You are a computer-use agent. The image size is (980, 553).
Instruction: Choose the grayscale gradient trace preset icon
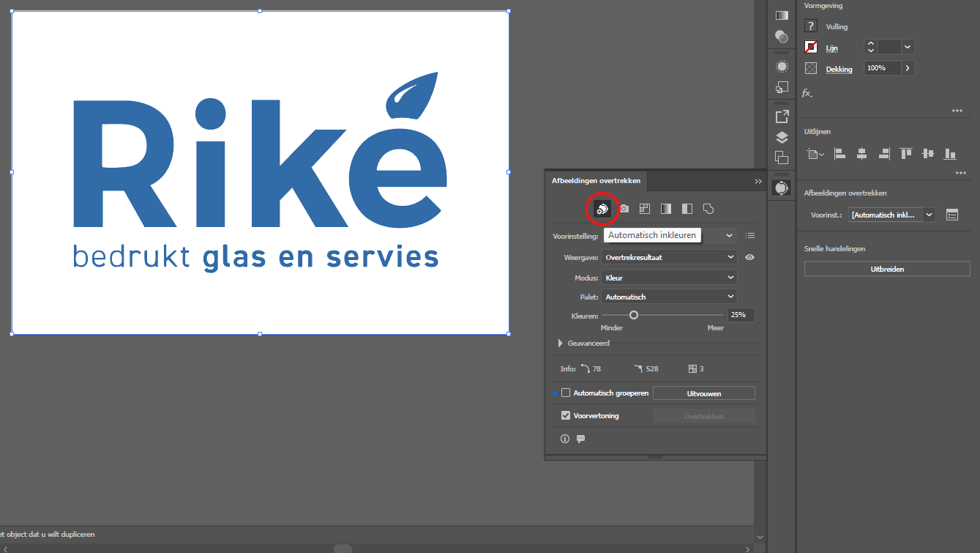click(665, 209)
